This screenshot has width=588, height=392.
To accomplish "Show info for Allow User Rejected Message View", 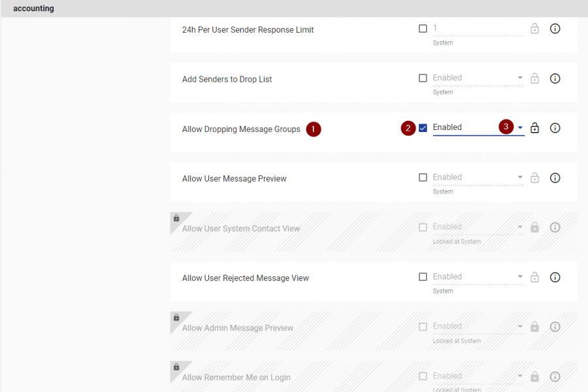I will [x=555, y=277].
